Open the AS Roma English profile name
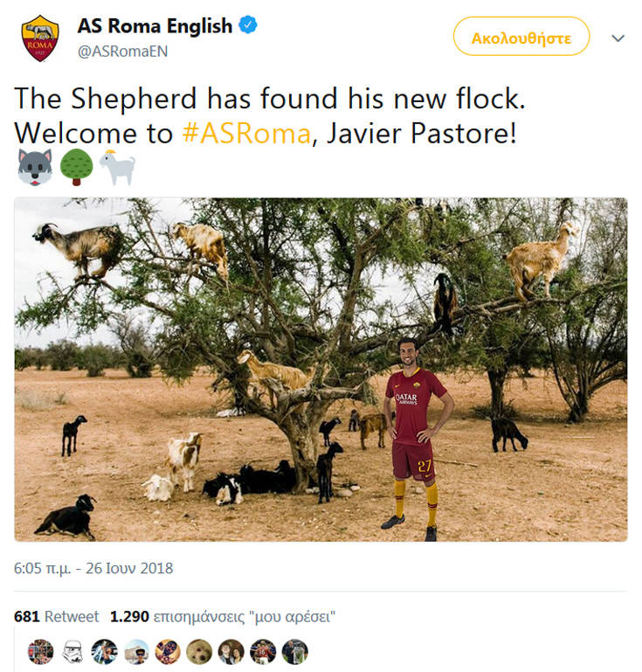Image resolution: width=642 pixels, height=672 pixels. point(154,26)
